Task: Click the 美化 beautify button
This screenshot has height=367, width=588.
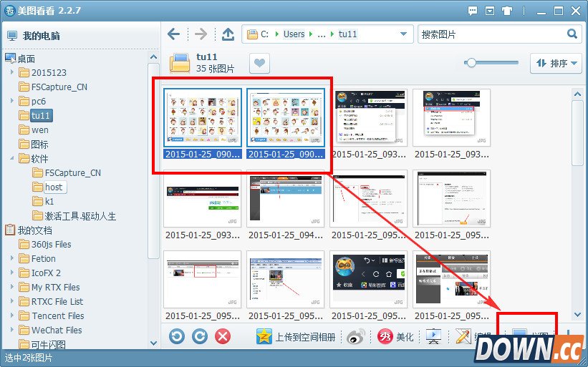Action: pyautogui.click(x=396, y=337)
